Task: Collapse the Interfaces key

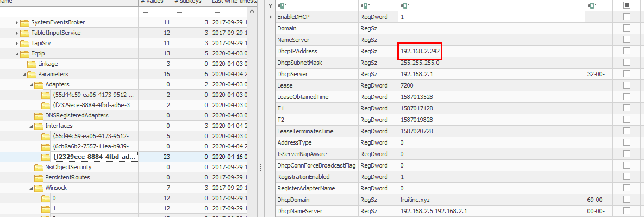Action: pyautogui.click(x=31, y=126)
